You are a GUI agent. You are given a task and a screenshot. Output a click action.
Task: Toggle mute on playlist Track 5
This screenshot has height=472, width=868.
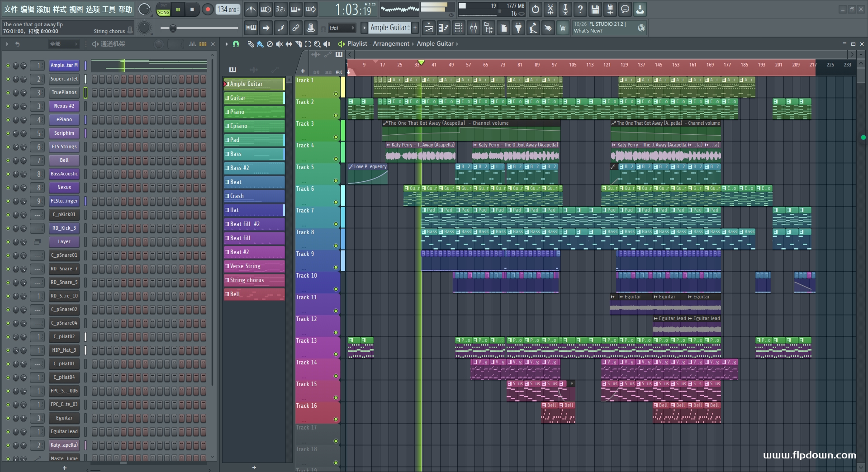click(336, 181)
